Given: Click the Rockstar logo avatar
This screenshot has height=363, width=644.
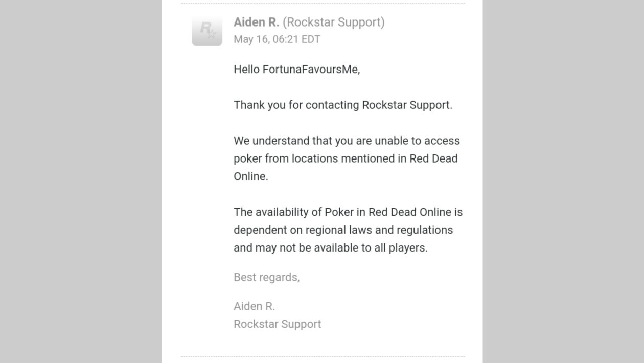Looking at the screenshot, I should 207,31.
